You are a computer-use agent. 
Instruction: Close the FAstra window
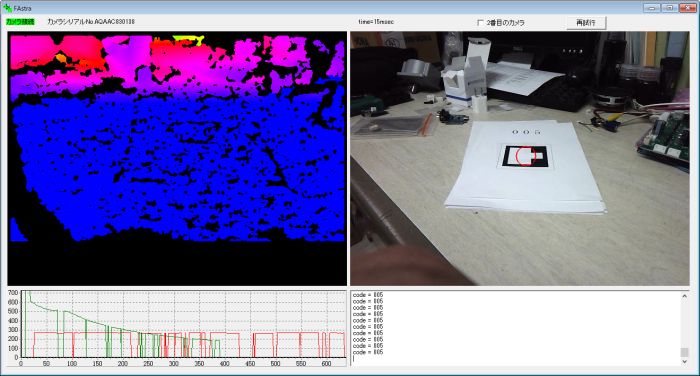(688, 8)
